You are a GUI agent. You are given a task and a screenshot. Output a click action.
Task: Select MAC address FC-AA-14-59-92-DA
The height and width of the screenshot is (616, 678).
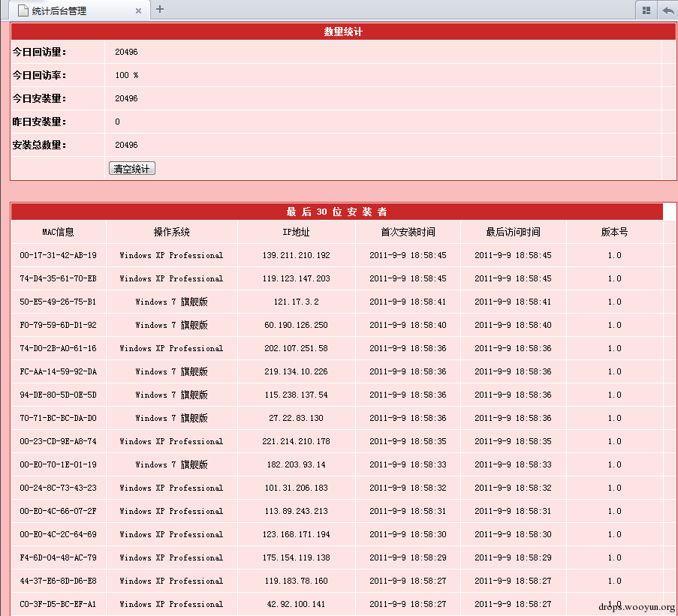tap(59, 372)
